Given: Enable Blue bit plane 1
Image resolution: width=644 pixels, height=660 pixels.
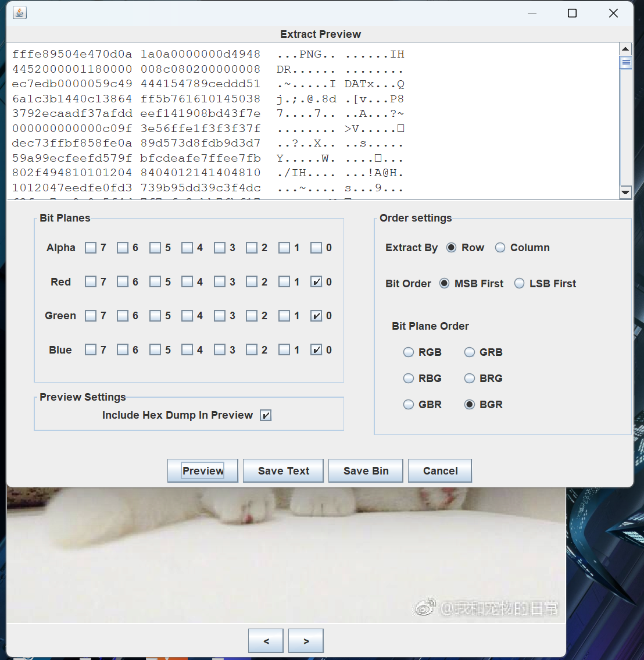Looking at the screenshot, I should [x=284, y=350].
